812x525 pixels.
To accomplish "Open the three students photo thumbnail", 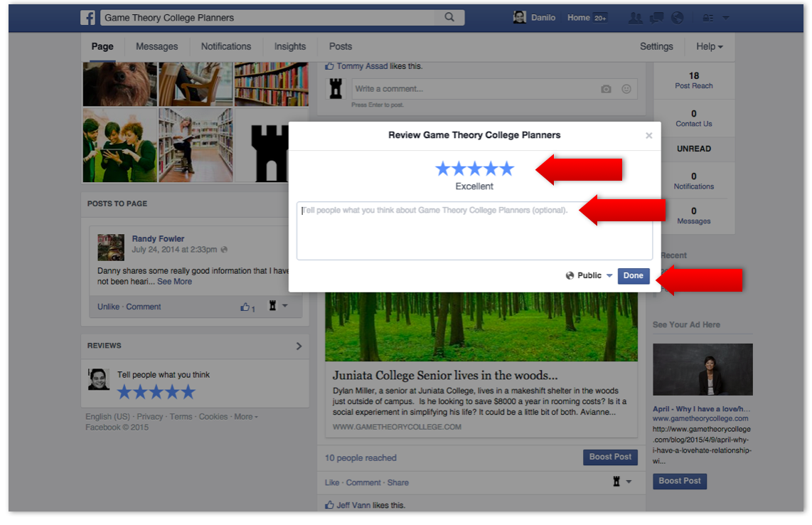I will (119, 145).
